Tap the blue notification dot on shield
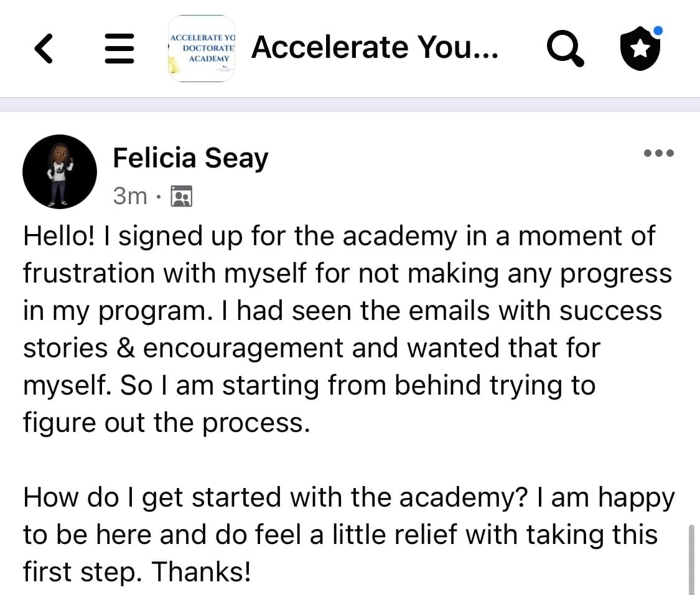700x595 pixels. pyautogui.click(x=658, y=30)
